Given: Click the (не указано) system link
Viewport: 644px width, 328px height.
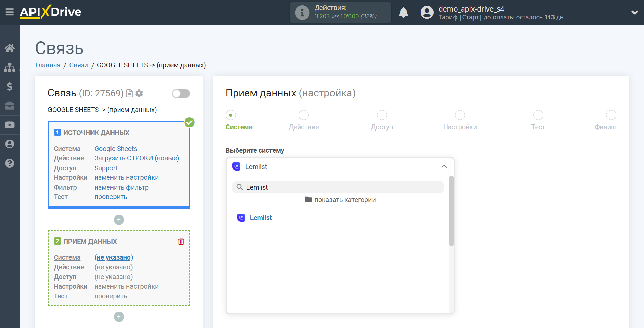Looking at the screenshot, I should pyautogui.click(x=114, y=257).
